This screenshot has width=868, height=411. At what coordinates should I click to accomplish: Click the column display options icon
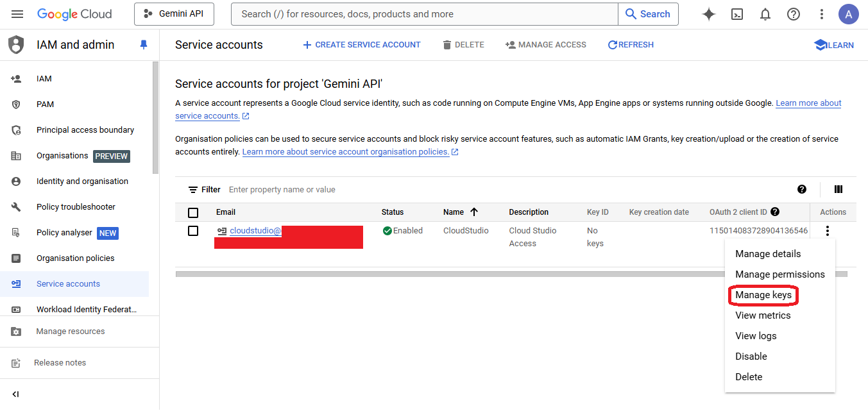[x=838, y=189]
